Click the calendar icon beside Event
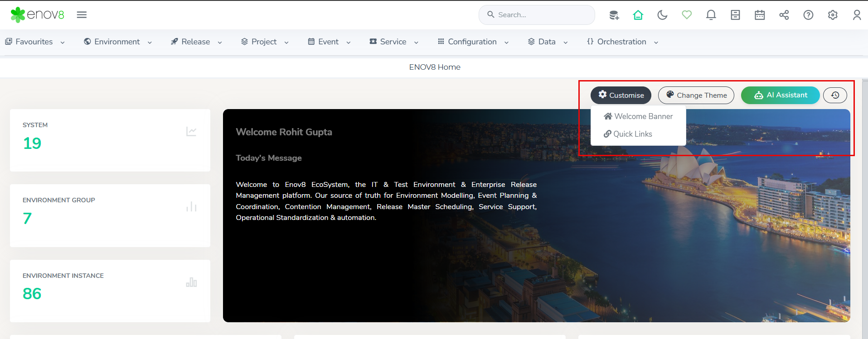This screenshot has width=868, height=339. (x=311, y=42)
